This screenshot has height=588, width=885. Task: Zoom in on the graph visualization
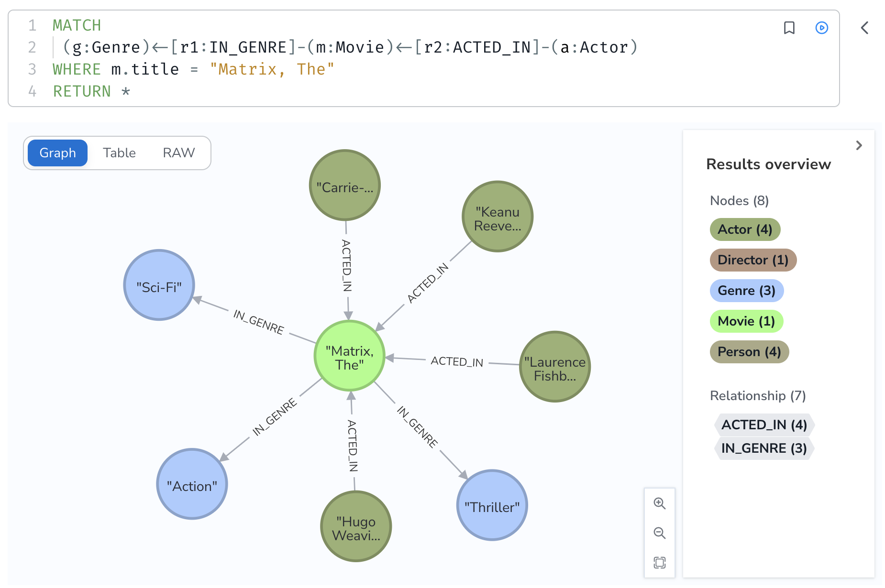click(x=660, y=503)
